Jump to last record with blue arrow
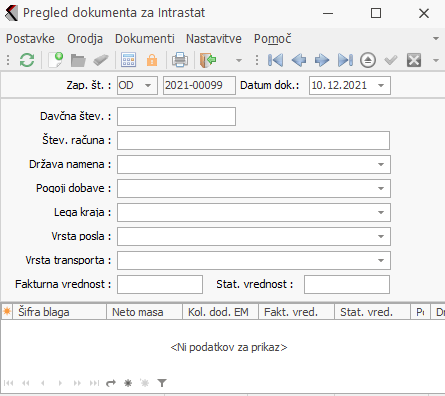Image resolution: width=445 pixels, height=396 pixels. click(x=345, y=60)
